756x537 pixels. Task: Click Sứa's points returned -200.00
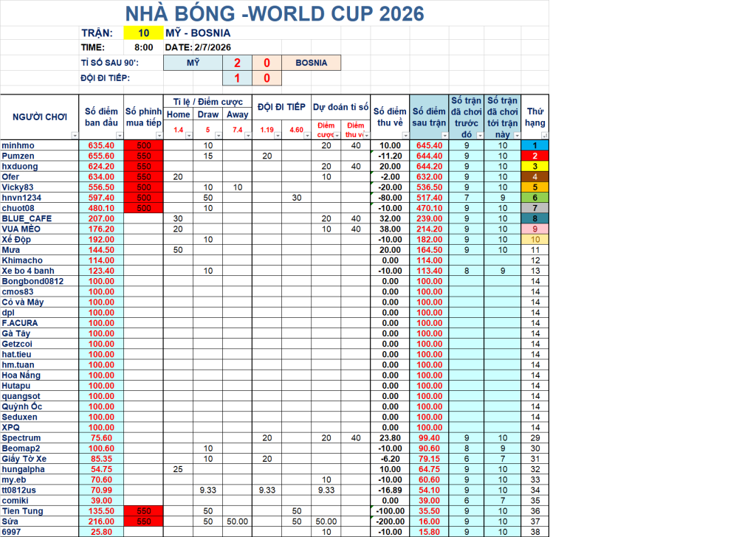click(390, 522)
